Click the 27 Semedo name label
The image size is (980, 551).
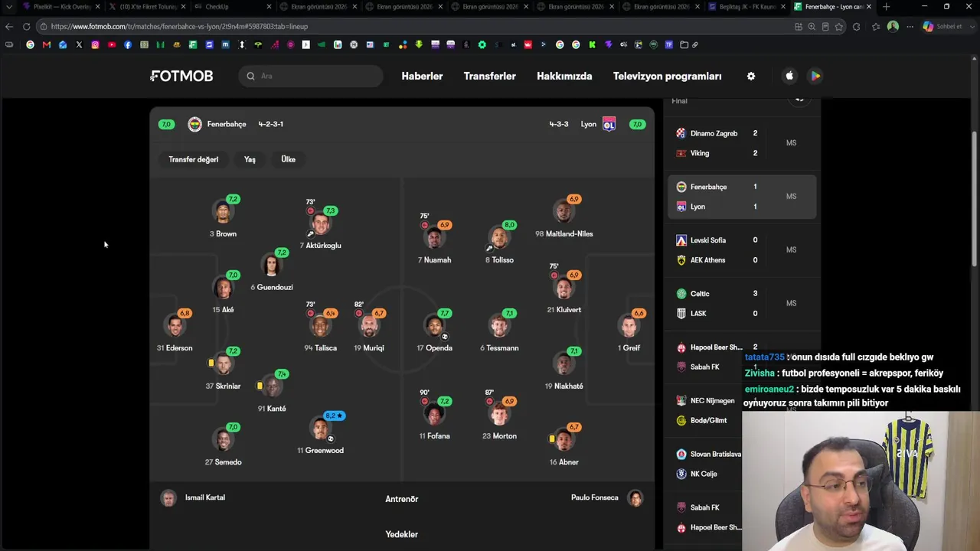[223, 462]
